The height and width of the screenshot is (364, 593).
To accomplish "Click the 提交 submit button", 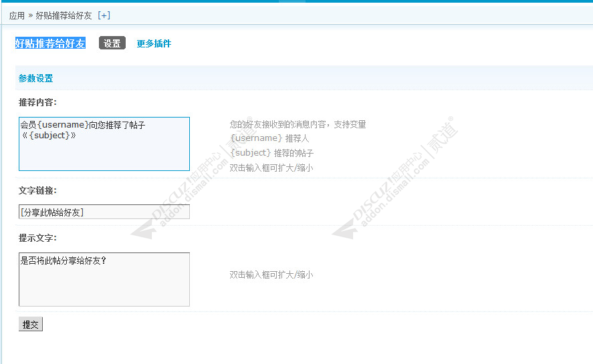I will (x=31, y=325).
